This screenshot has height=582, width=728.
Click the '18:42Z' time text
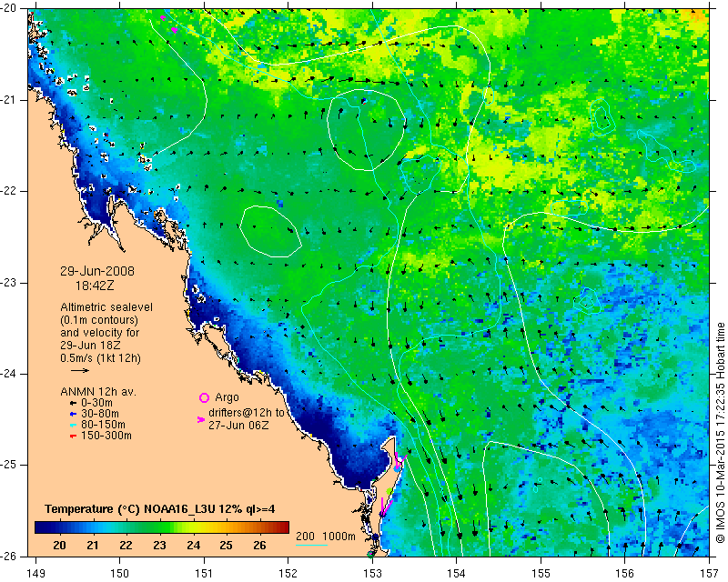click(x=95, y=286)
